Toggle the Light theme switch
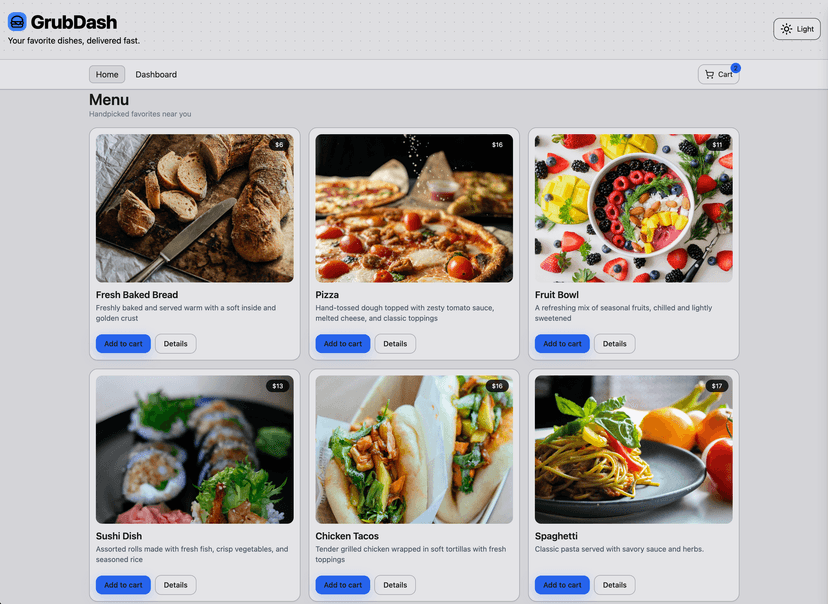 click(796, 29)
